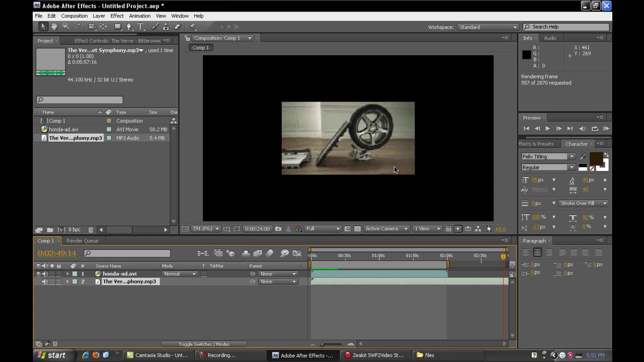This screenshot has width=644, height=362.
Task: Adjust the timeline zoom slider
Action: click(x=332, y=344)
